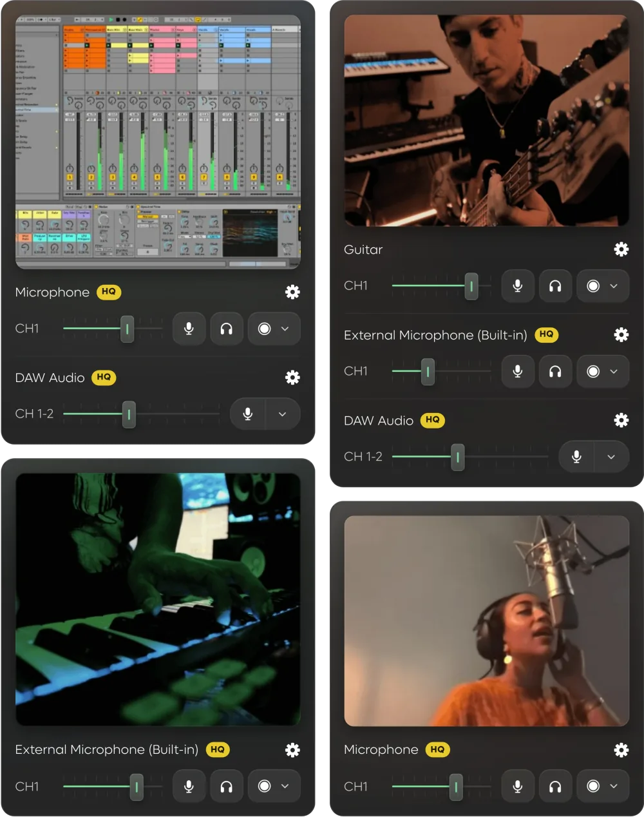
Task: Click record icon in keyboard-player card
Action: 264,786
